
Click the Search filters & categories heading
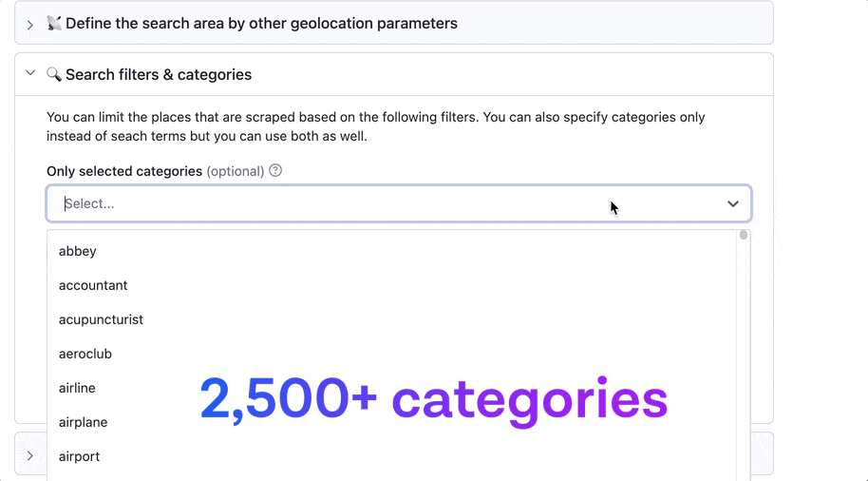[x=159, y=74]
